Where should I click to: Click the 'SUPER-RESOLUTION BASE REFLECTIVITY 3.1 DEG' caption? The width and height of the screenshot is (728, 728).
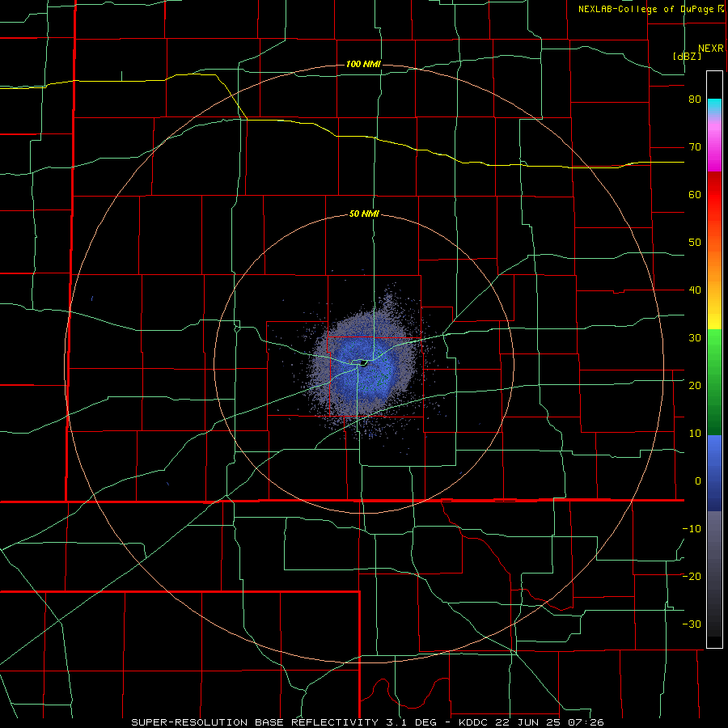(x=284, y=722)
